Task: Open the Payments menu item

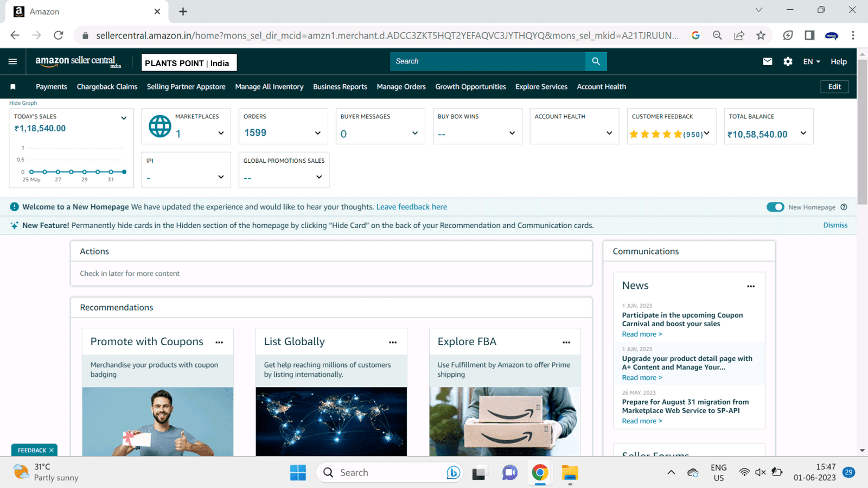Action: pyautogui.click(x=52, y=87)
